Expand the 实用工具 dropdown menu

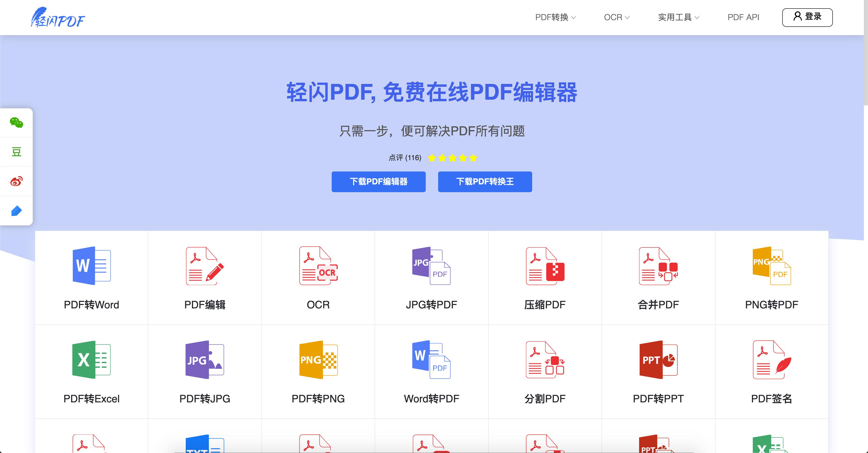click(676, 17)
